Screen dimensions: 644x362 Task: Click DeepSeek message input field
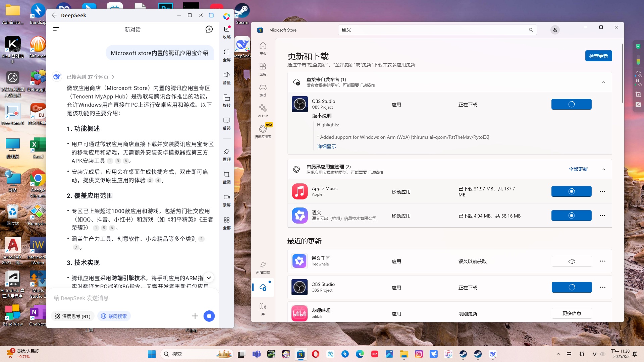tap(133, 298)
